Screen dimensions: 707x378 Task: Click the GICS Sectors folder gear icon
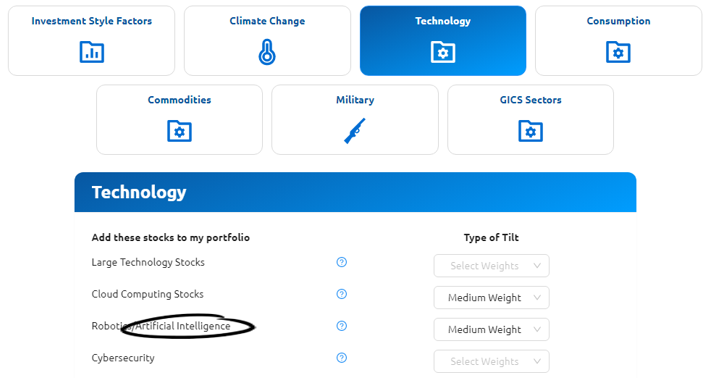pos(530,131)
